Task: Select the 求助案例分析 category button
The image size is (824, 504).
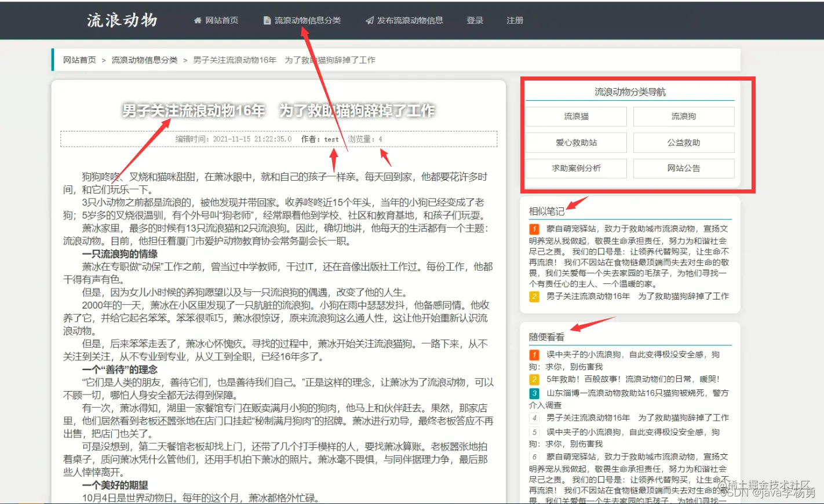Action: tap(576, 169)
